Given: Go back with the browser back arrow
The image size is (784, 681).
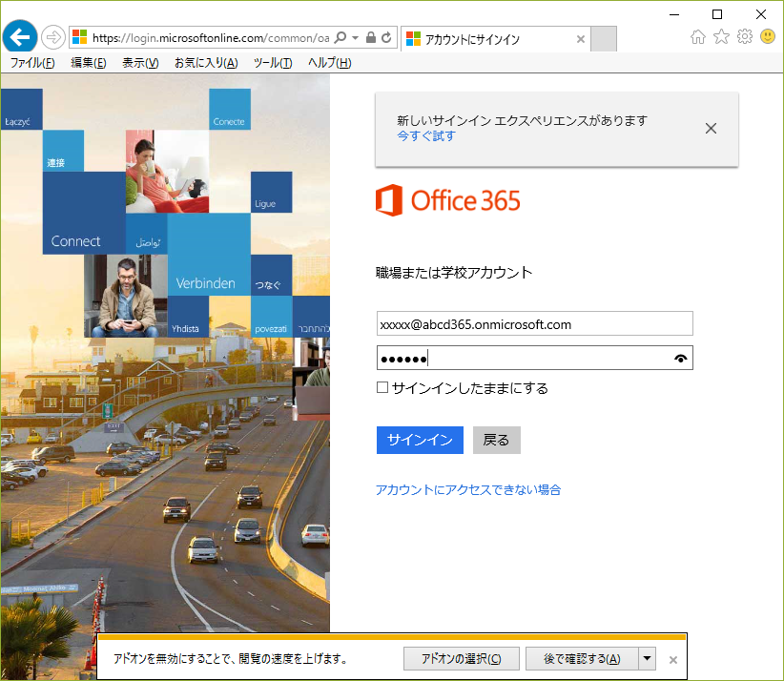Looking at the screenshot, I should [x=20, y=36].
